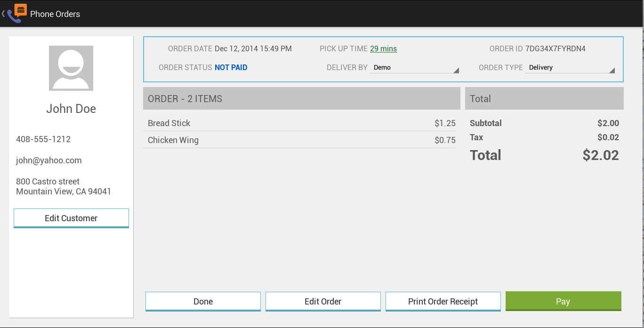Click the customer name John Doe

click(71, 109)
